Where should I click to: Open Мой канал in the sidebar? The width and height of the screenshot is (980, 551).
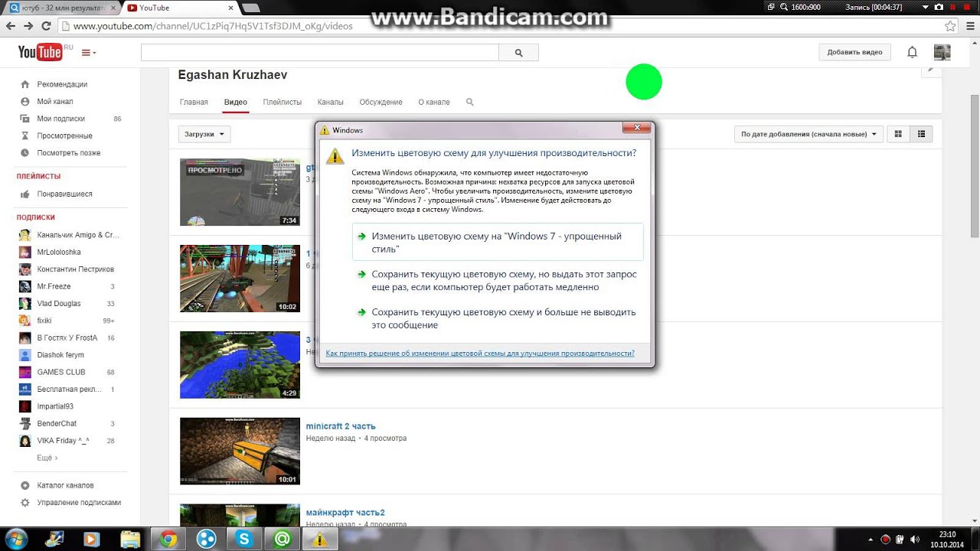click(x=55, y=101)
